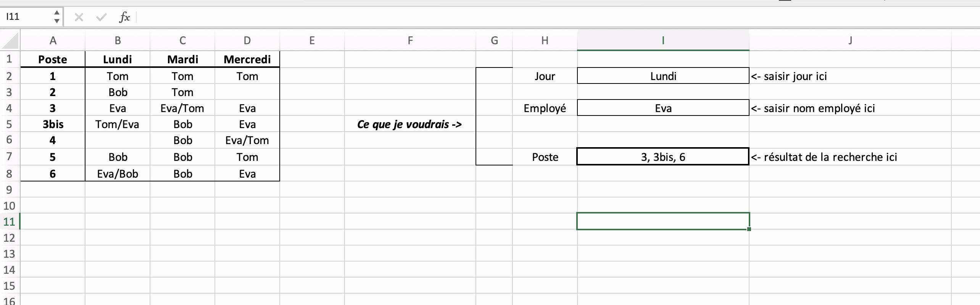Image resolution: width=980 pixels, height=305 pixels.
Task: Select row 11 header
Action: [x=10, y=222]
